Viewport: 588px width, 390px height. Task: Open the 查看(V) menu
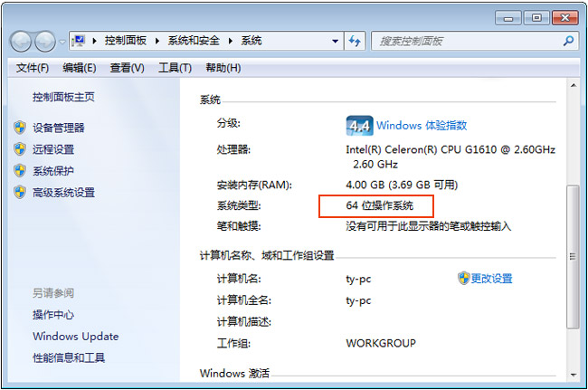[127, 68]
